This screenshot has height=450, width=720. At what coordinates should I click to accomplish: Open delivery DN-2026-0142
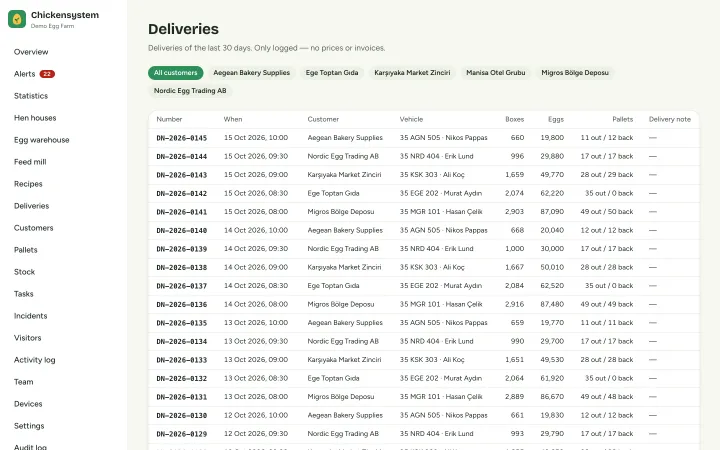(x=182, y=194)
